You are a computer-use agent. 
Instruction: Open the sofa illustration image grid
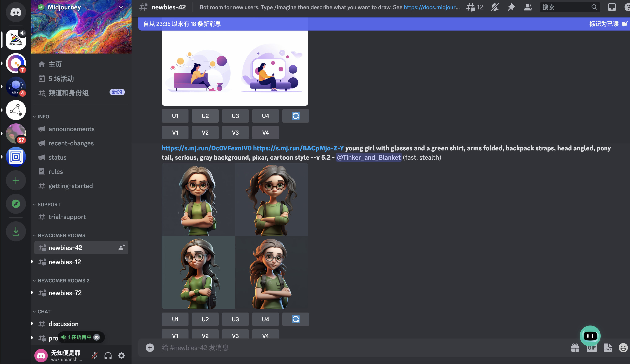pyautogui.click(x=235, y=68)
